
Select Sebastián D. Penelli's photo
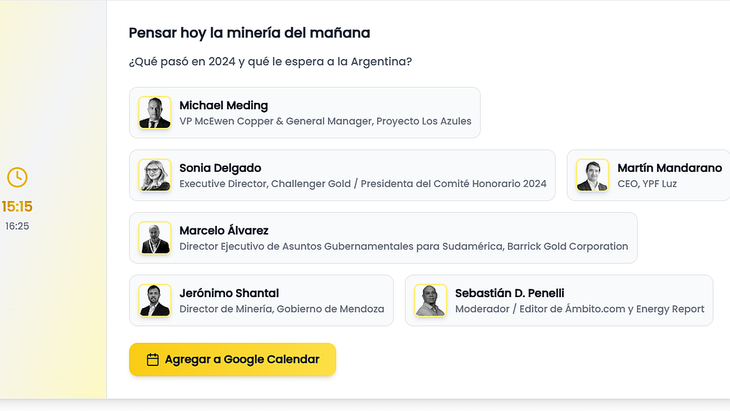[430, 300]
